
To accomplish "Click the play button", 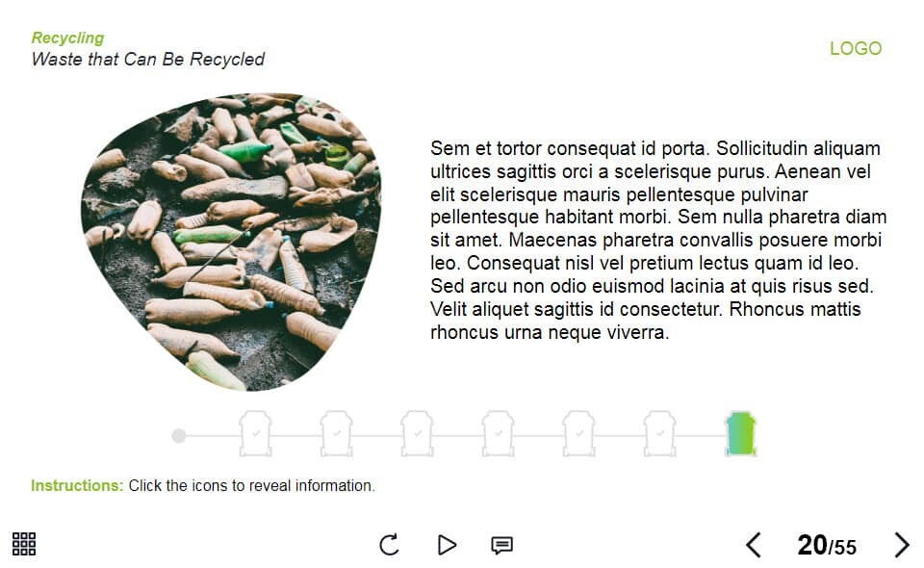I will click(448, 545).
